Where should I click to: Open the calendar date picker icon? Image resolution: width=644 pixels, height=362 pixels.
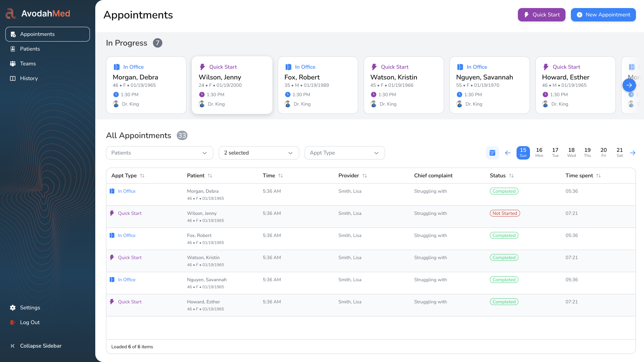coord(492,153)
